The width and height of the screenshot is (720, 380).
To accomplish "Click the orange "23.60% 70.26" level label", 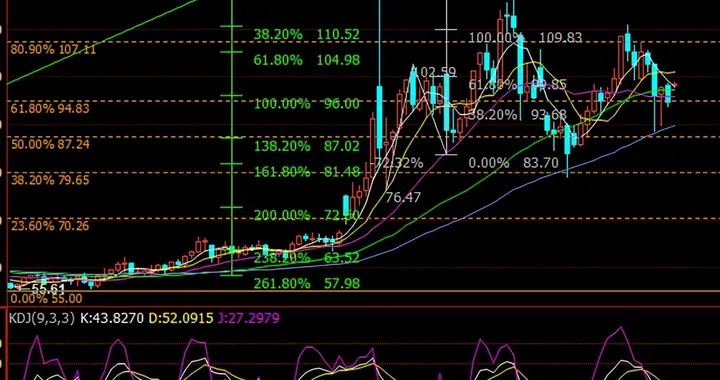I will (50, 226).
